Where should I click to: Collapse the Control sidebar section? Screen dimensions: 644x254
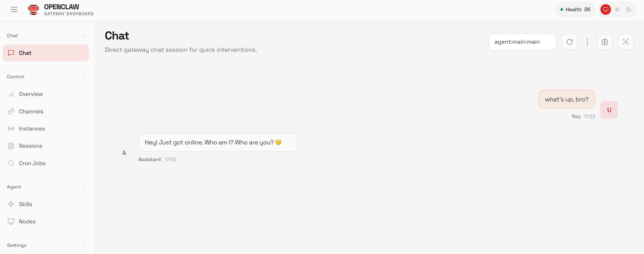click(x=83, y=77)
